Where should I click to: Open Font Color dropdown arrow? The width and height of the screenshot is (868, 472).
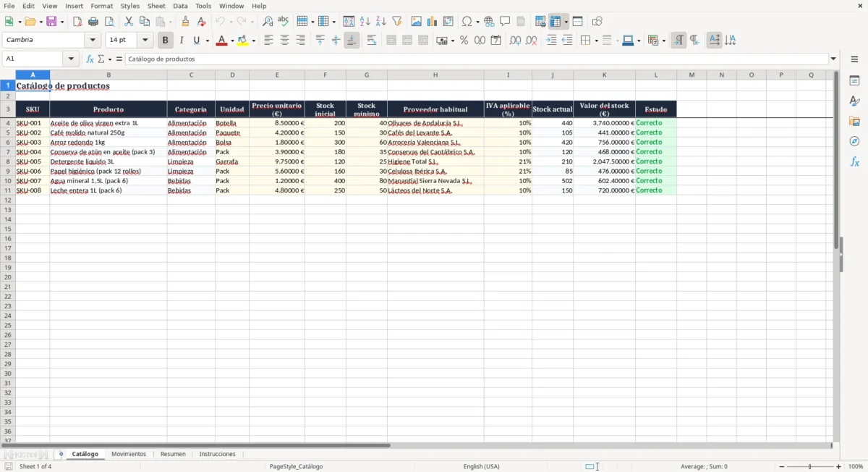[233, 41]
